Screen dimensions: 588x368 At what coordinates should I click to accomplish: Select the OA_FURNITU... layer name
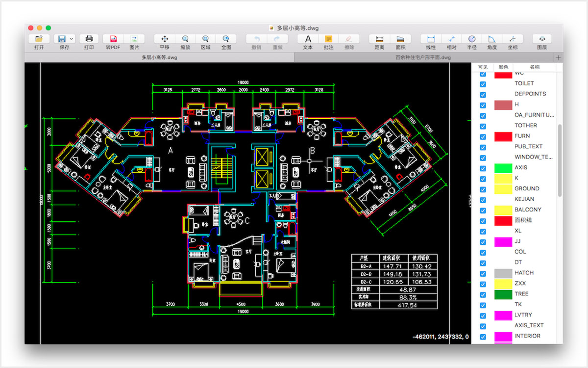tap(535, 115)
